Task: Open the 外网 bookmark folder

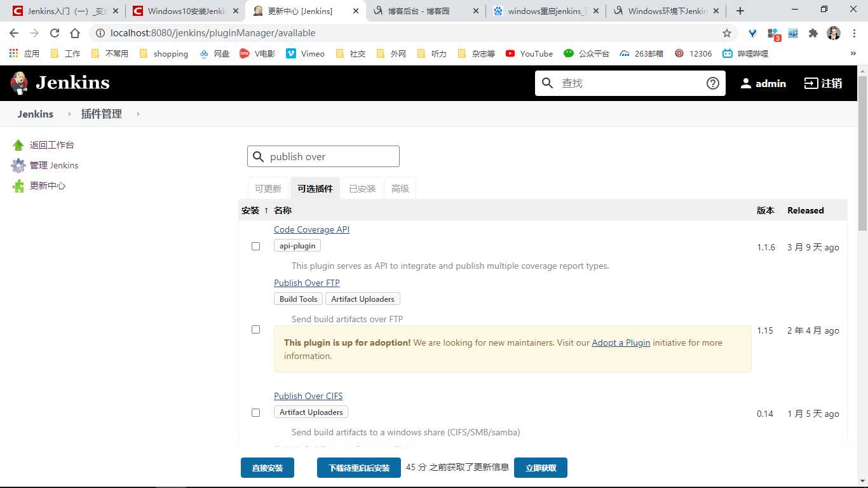Action: click(391, 53)
